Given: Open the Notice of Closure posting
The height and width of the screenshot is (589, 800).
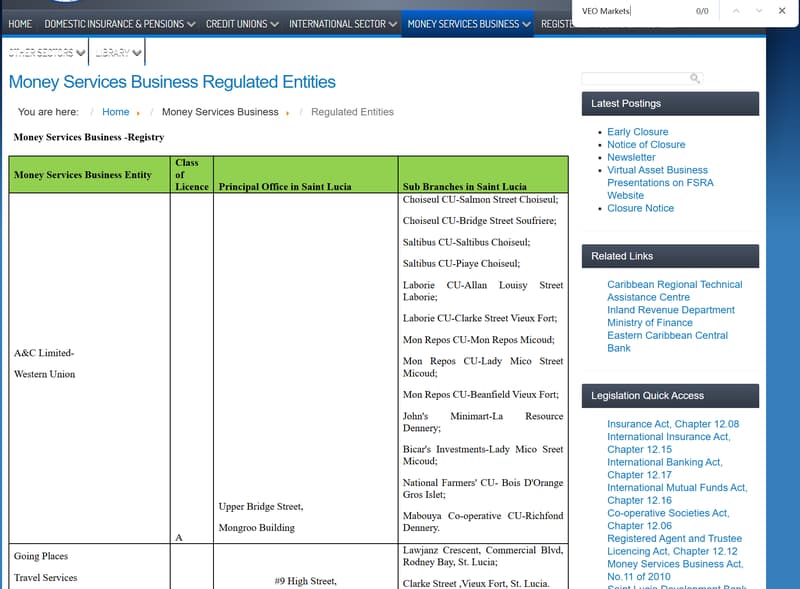Looking at the screenshot, I should [646, 144].
